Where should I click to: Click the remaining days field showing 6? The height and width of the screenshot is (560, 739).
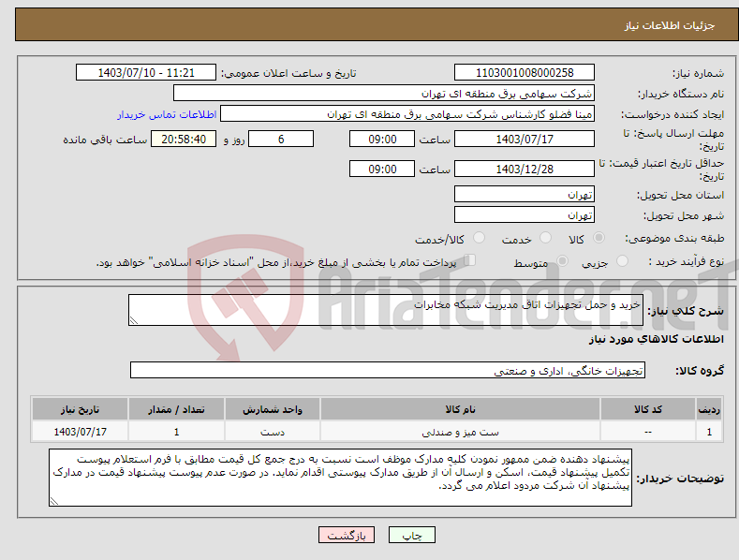pyautogui.click(x=281, y=139)
